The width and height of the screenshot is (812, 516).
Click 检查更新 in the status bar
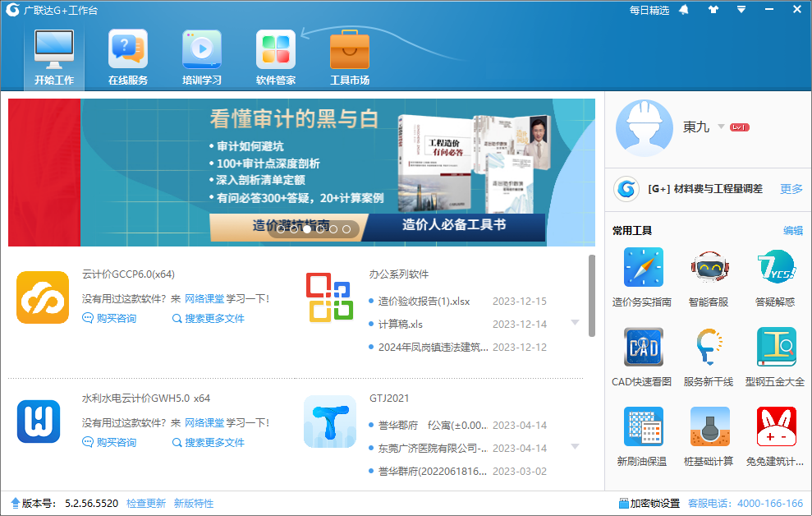[146, 504]
